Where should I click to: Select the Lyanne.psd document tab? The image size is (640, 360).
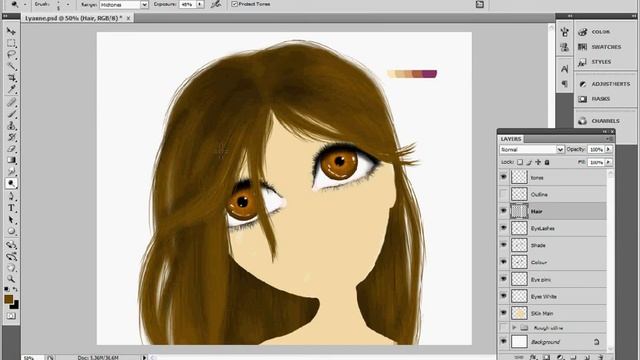73,18
